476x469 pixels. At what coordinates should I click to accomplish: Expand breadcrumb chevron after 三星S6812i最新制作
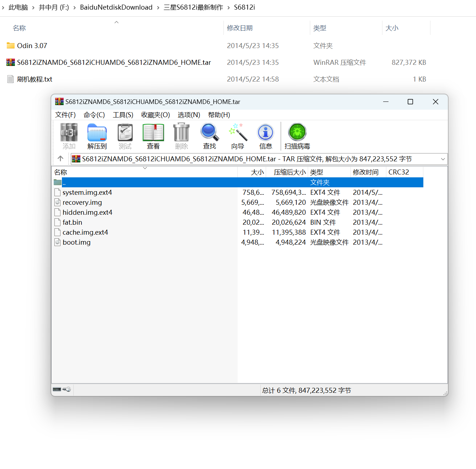(x=229, y=7)
